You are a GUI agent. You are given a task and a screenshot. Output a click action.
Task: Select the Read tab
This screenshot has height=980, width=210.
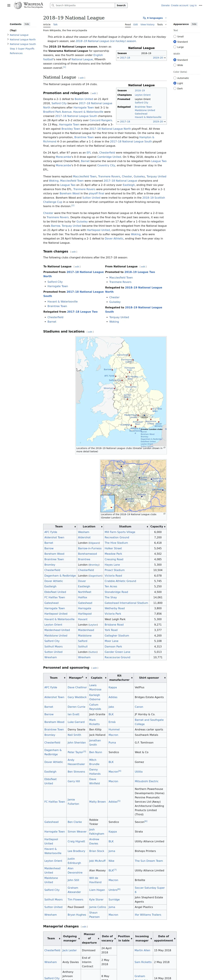[128, 24]
